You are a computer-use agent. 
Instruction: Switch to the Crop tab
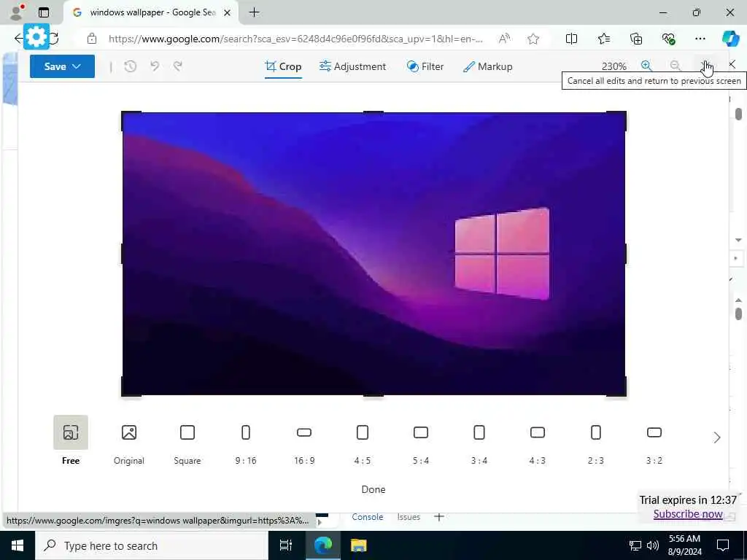point(283,66)
